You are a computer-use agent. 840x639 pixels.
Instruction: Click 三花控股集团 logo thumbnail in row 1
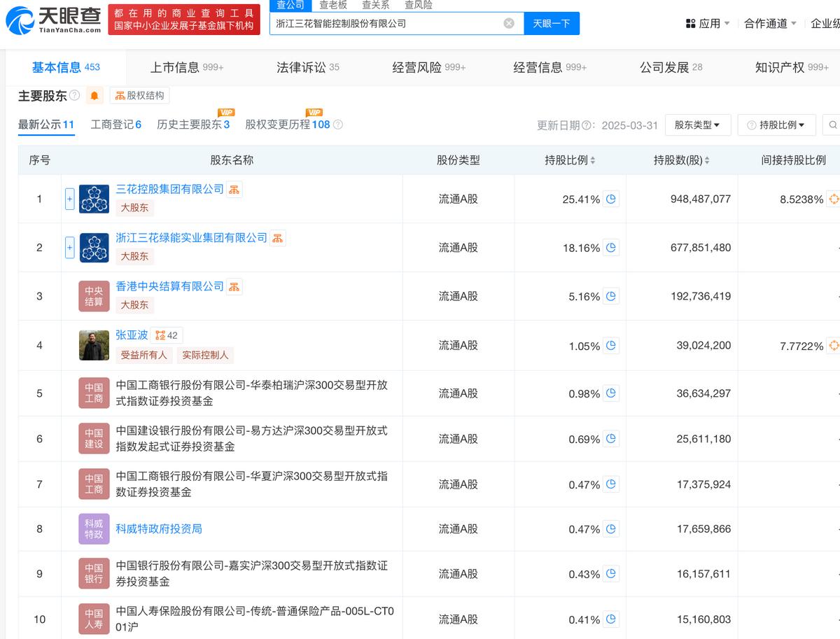tap(94, 199)
